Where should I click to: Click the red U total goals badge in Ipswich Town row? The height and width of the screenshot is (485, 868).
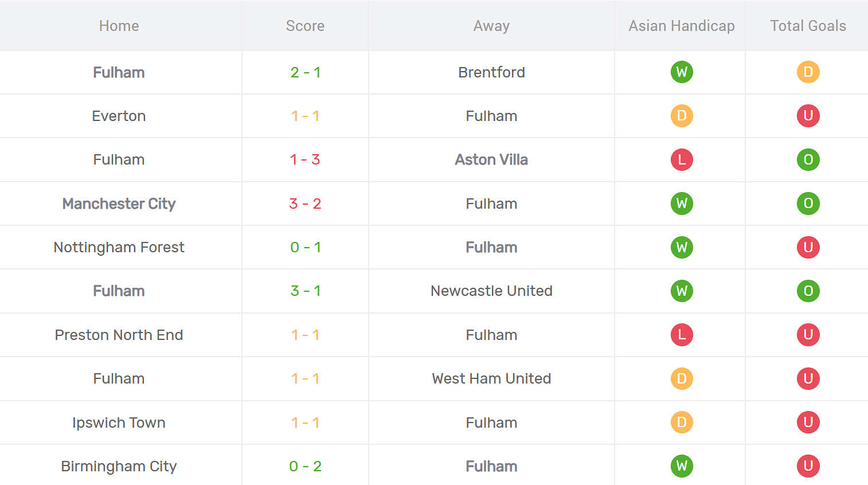[808, 423]
